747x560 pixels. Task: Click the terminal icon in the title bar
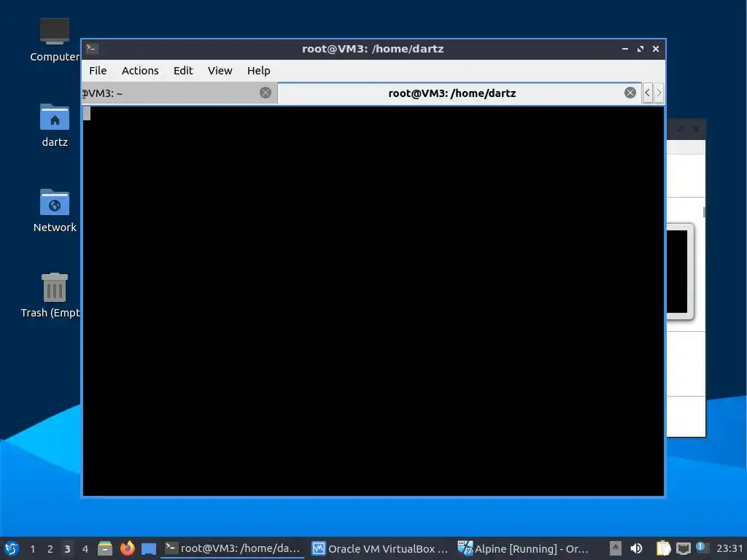tap(92, 48)
